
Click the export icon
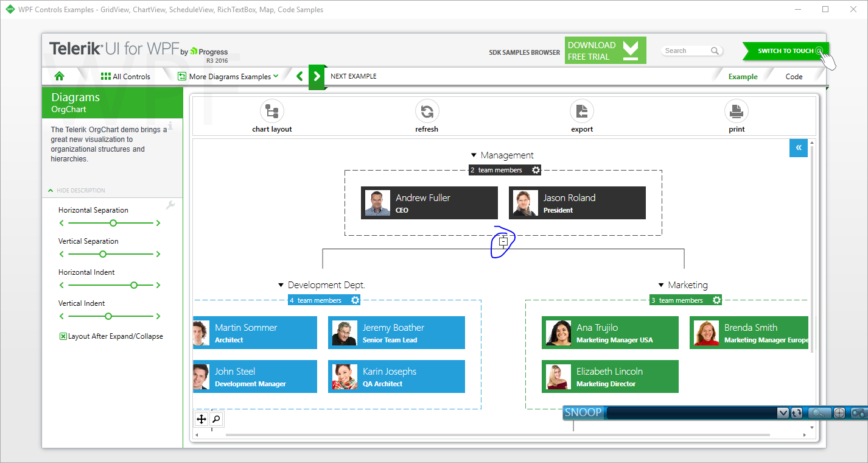click(x=582, y=111)
